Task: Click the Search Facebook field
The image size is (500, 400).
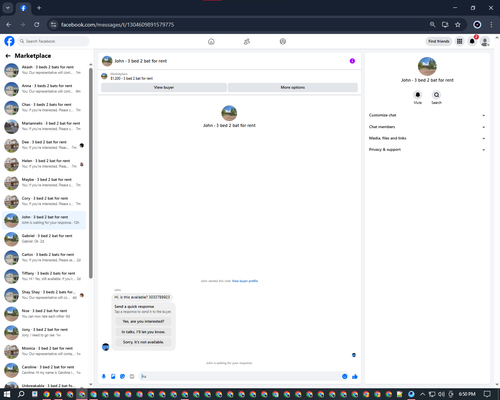Action: (53, 41)
